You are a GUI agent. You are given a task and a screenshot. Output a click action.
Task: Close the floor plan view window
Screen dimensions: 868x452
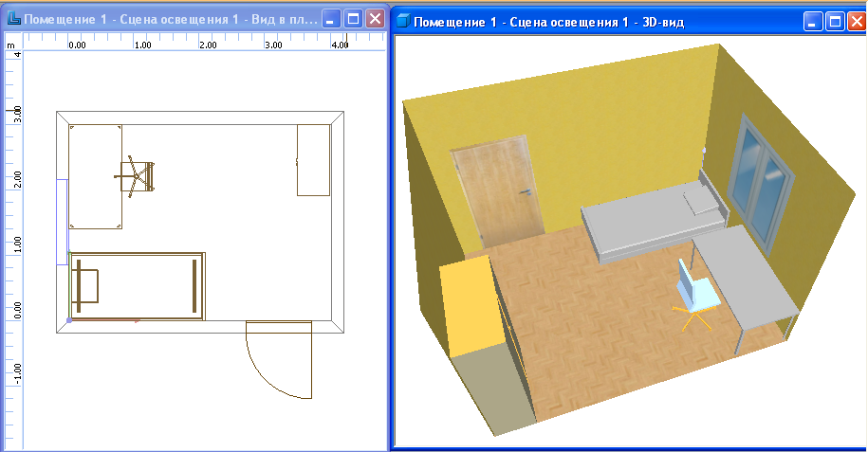coord(376,19)
